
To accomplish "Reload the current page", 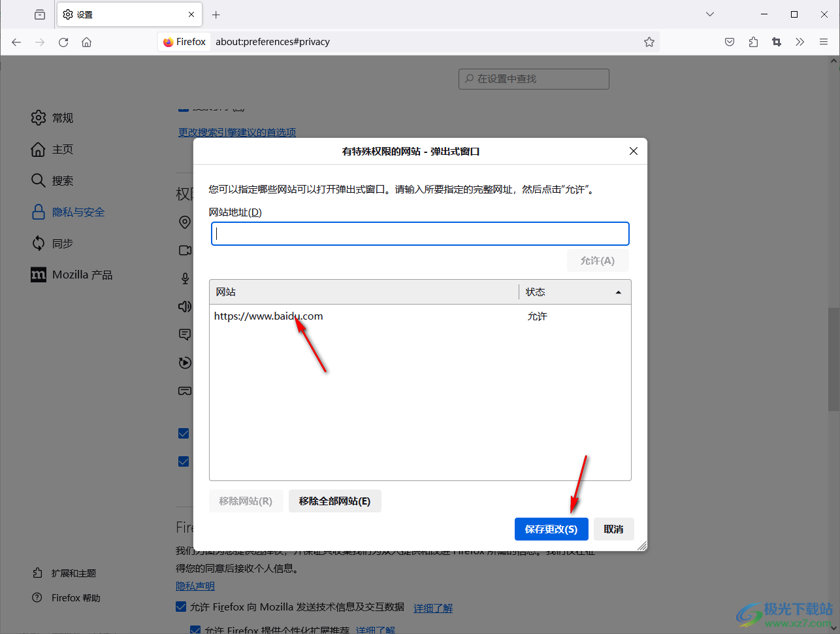I will point(63,42).
